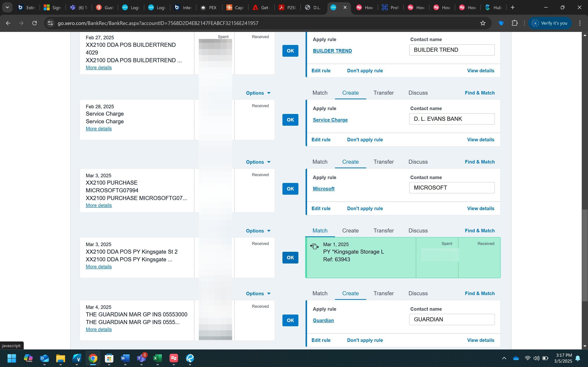This screenshot has width=588, height=367.
Task: Select Discuss tab for Kingsgate transaction
Action: [418, 231]
